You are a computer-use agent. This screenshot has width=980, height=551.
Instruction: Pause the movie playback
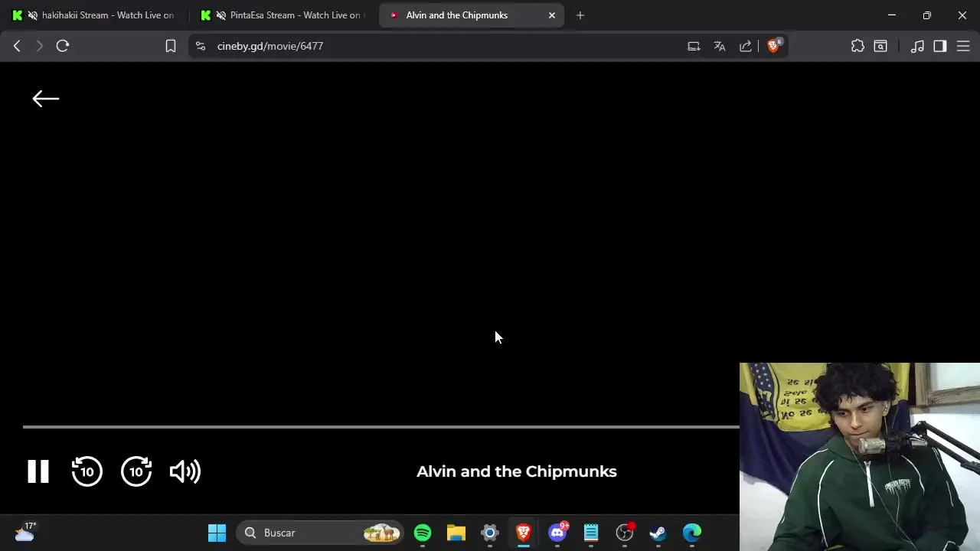point(38,471)
